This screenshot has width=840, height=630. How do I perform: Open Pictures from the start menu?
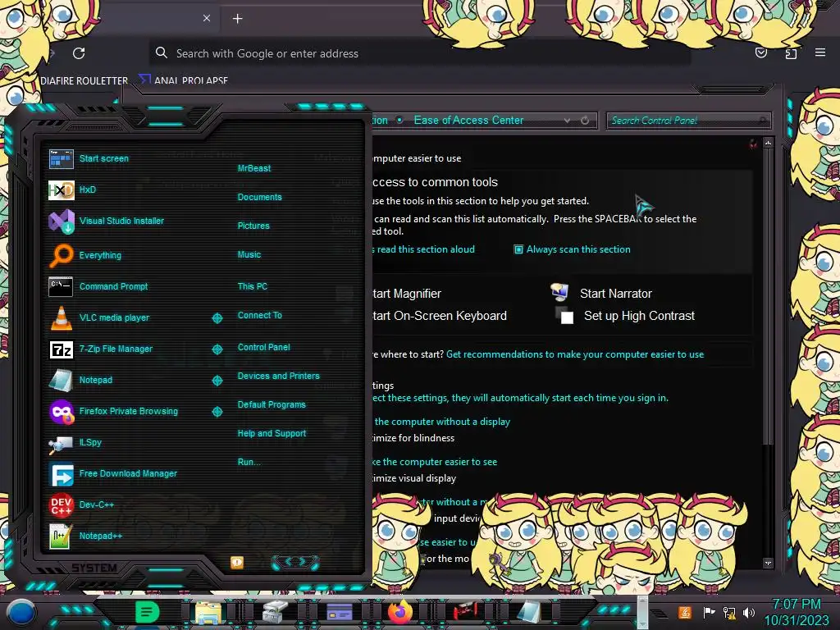[254, 226]
